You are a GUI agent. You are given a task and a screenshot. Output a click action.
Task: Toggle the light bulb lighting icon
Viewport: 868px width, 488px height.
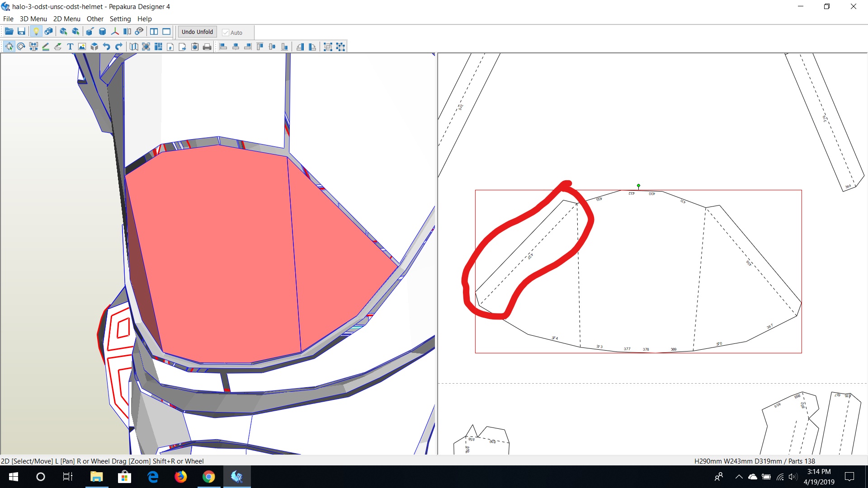point(36,32)
